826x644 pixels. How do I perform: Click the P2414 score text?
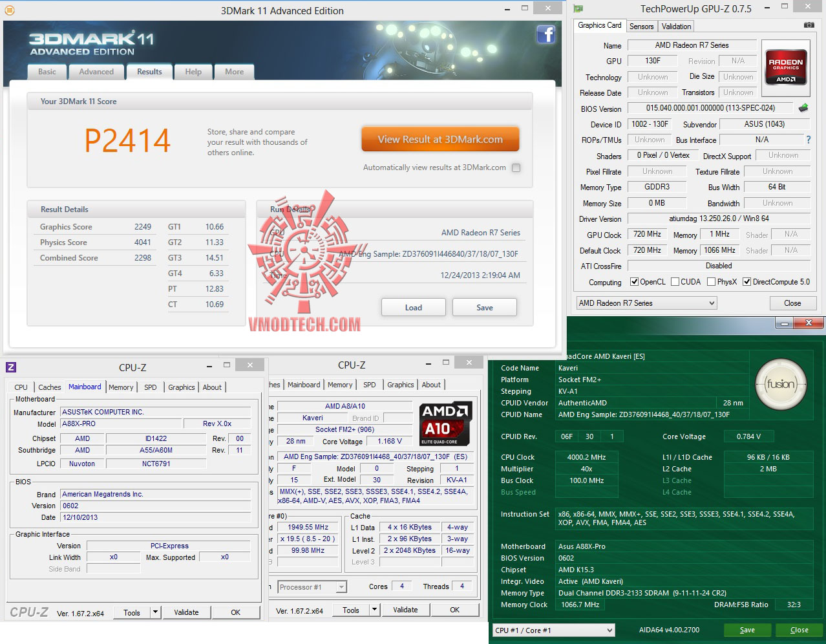[127, 141]
